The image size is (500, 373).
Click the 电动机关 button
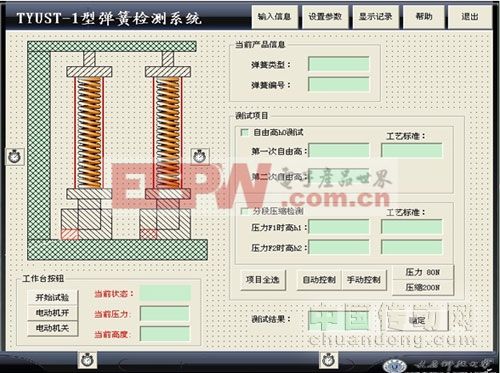click(52, 328)
